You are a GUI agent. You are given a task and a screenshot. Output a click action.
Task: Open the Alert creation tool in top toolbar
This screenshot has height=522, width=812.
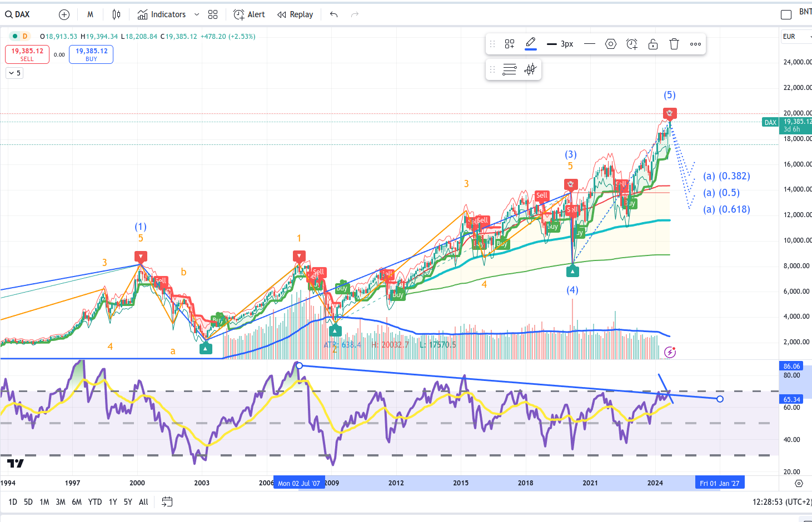click(x=248, y=14)
